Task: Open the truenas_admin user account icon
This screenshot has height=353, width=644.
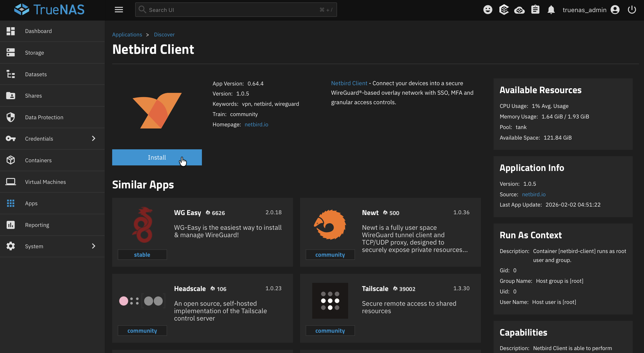Action: 615,10
